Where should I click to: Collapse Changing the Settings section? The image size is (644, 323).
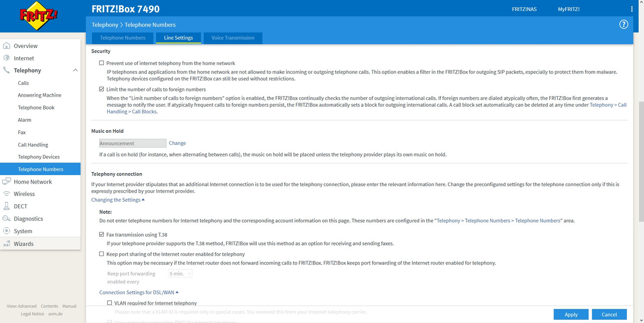click(118, 200)
